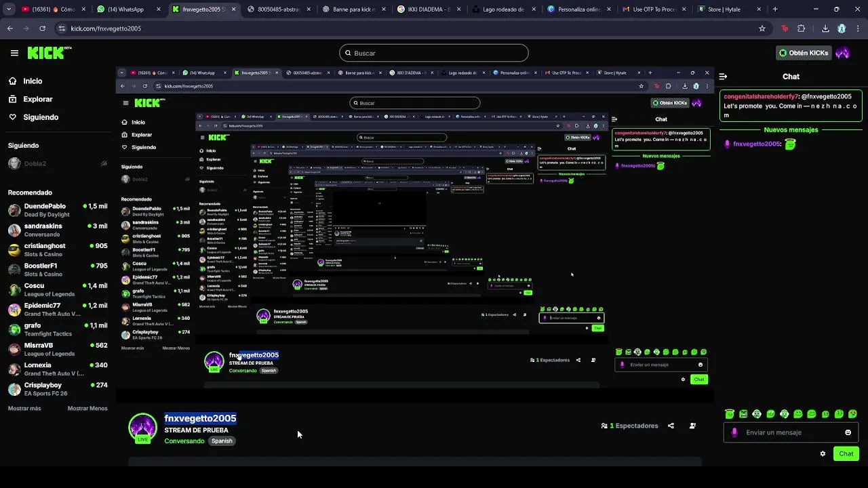This screenshot has width=868, height=488.
Task: Open a new browser tab
Action: click(x=775, y=9)
